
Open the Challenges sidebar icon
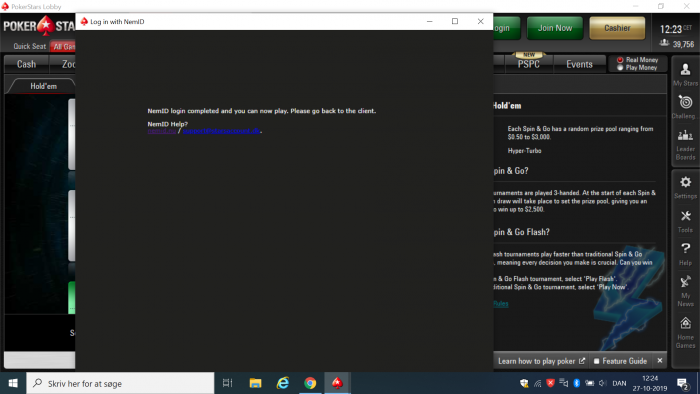click(x=685, y=107)
